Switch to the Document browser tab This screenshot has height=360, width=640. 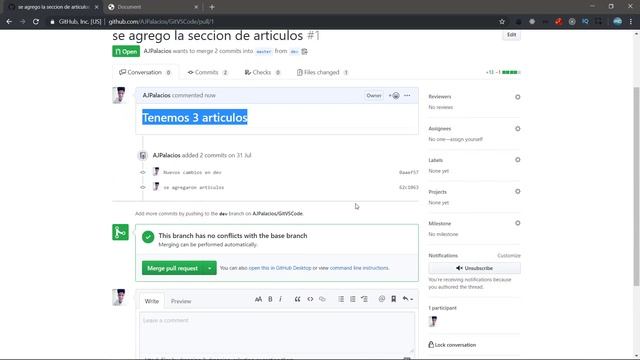tap(153, 7)
